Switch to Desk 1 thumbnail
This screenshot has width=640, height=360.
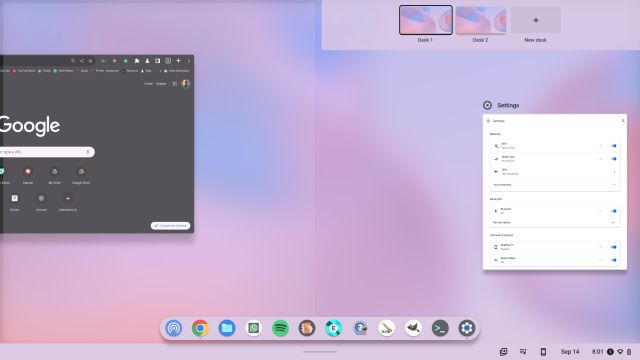coord(426,20)
